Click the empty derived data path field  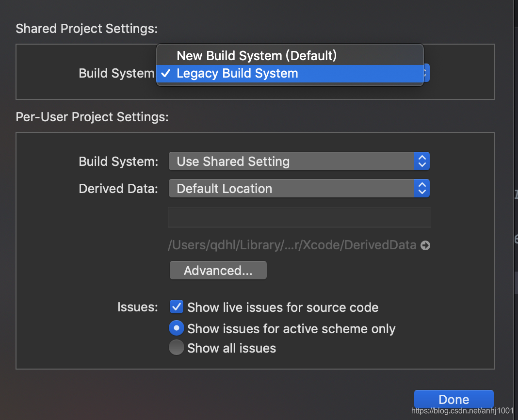point(300,217)
